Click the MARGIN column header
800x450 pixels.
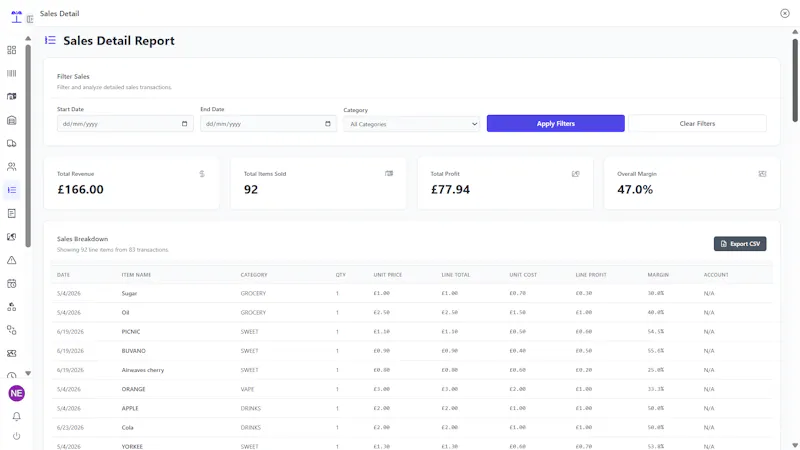pos(658,275)
